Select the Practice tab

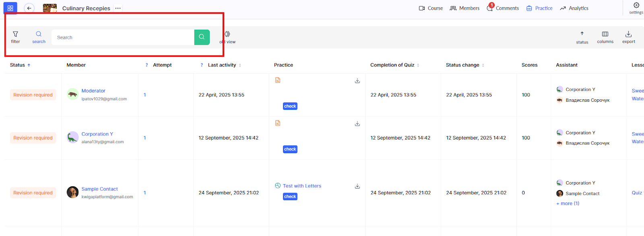[539, 8]
